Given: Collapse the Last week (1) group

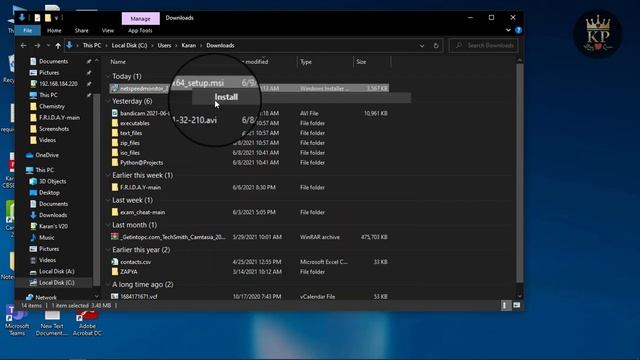Looking at the screenshot, I should coord(108,200).
